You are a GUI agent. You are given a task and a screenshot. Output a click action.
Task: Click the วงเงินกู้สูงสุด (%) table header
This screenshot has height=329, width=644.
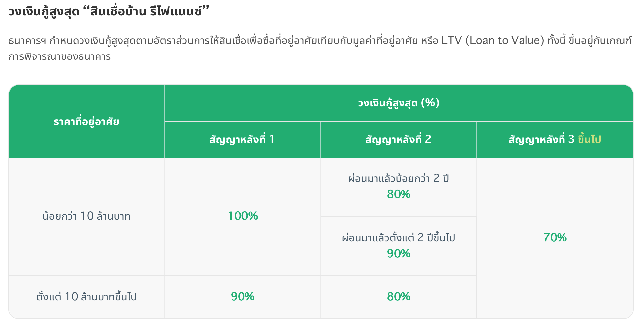click(x=399, y=103)
